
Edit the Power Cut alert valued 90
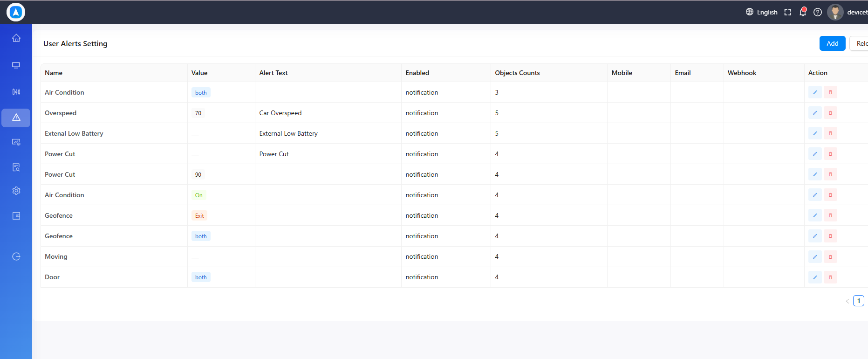pyautogui.click(x=815, y=174)
